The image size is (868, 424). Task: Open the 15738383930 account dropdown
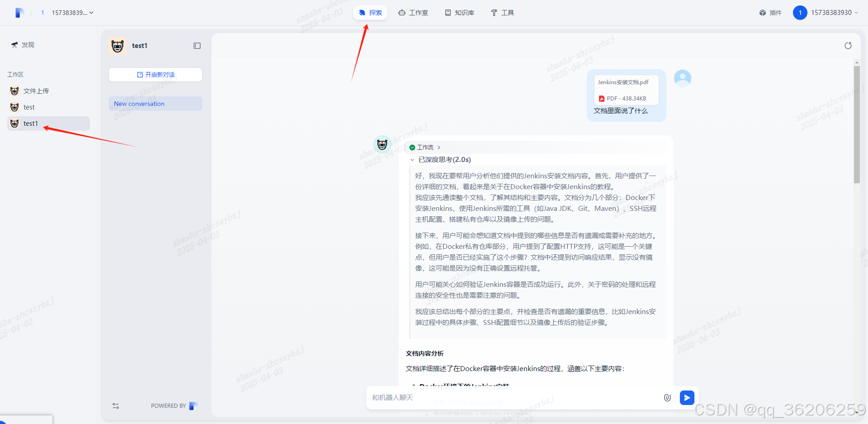pyautogui.click(x=834, y=13)
